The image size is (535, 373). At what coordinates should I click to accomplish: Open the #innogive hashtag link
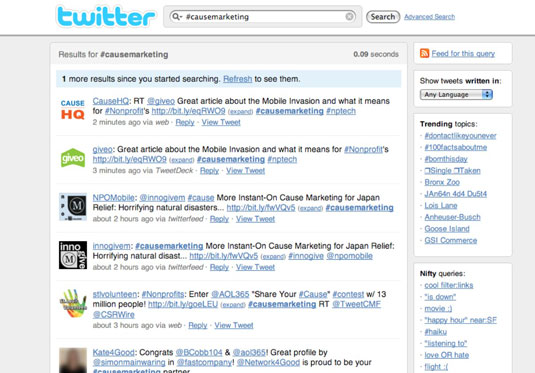(x=306, y=256)
